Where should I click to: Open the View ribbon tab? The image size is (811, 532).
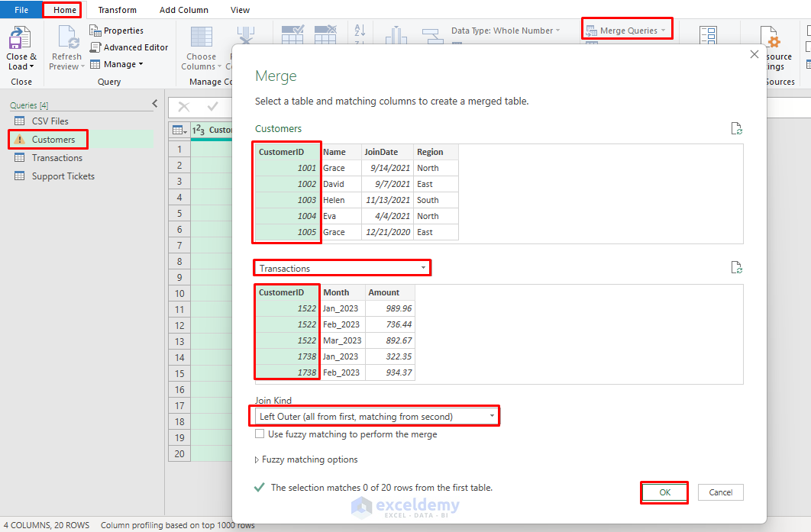coord(240,10)
